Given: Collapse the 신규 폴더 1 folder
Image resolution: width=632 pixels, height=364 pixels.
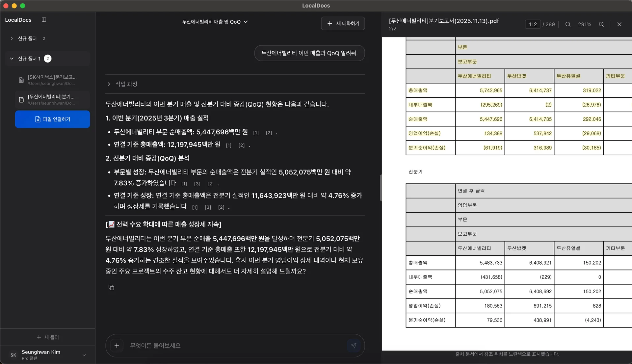Looking at the screenshot, I should click(12, 58).
